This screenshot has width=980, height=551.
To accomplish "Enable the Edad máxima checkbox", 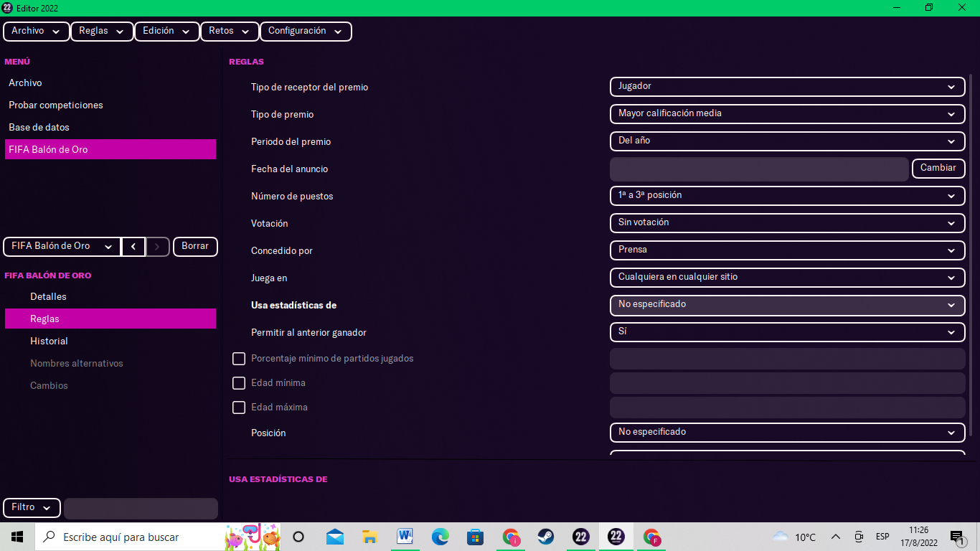I will pyautogui.click(x=239, y=407).
